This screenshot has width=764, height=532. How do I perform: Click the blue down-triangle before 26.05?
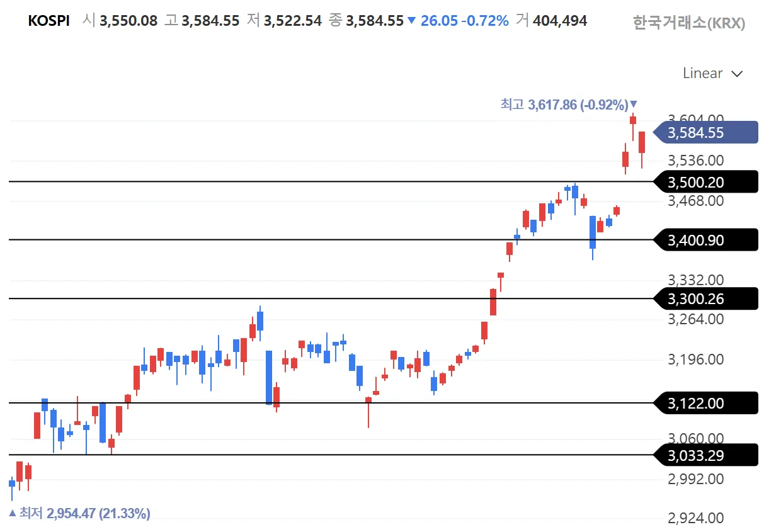pyautogui.click(x=412, y=21)
